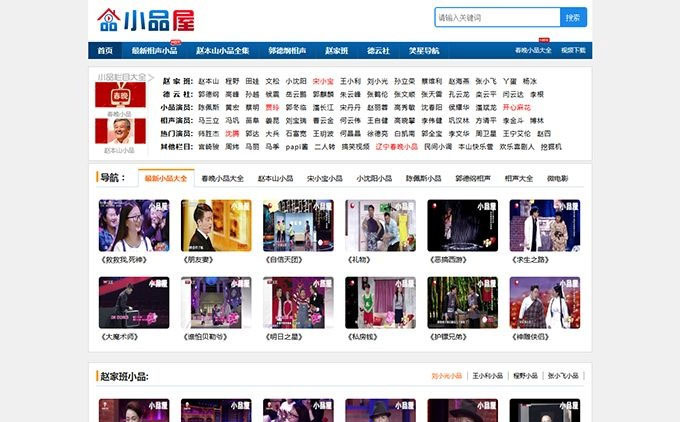Click the 搞笑视频 link
This screenshot has width=680, height=422.
click(x=355, y=147)
